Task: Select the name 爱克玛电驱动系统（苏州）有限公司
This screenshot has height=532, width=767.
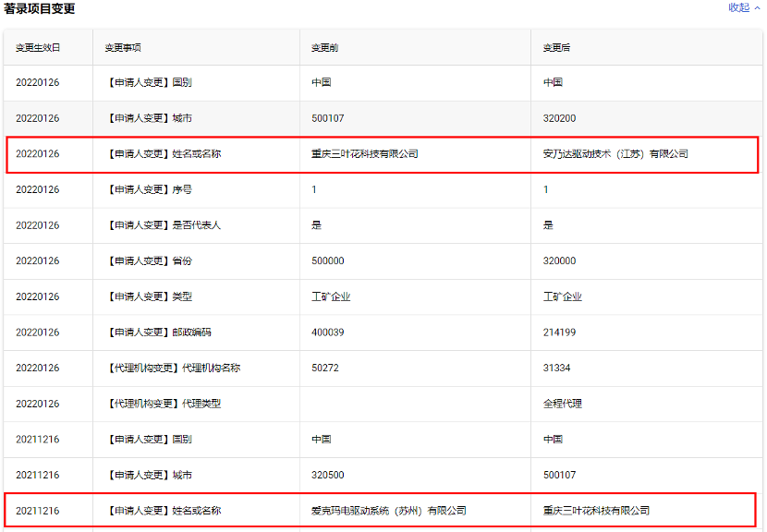Action: 389,511
